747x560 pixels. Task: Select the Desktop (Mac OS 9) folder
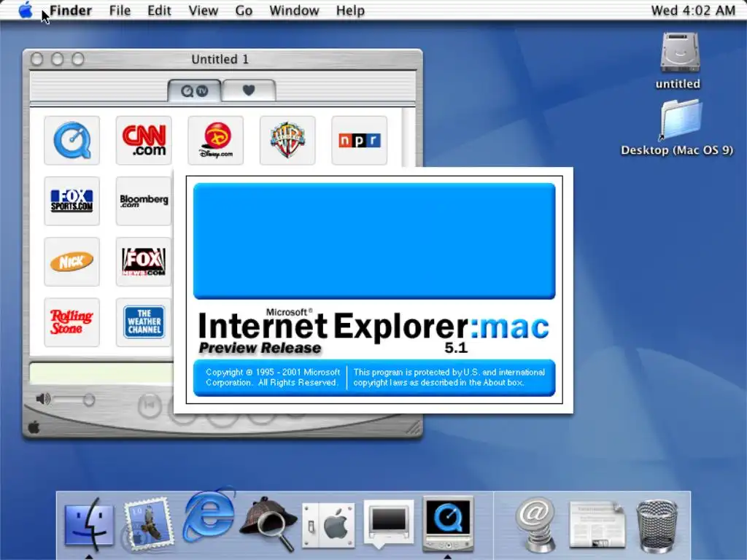pyautogui.click(x=681, y=119)
